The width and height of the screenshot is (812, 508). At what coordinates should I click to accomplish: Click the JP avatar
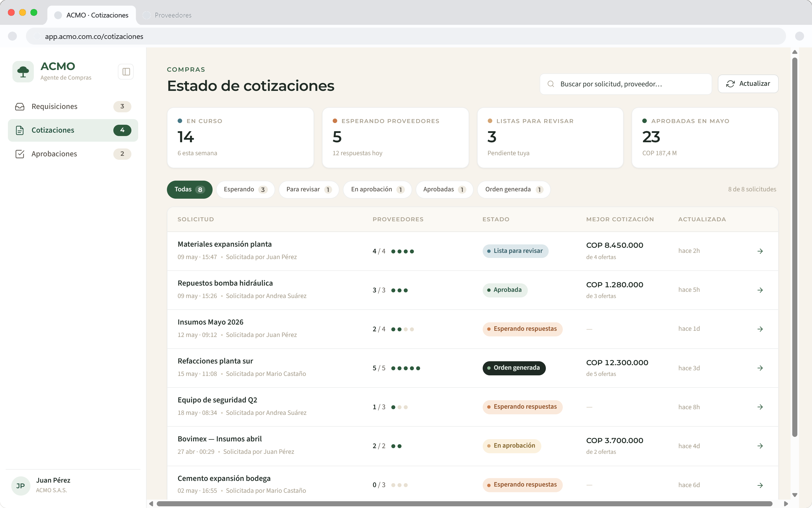[21, 486]
